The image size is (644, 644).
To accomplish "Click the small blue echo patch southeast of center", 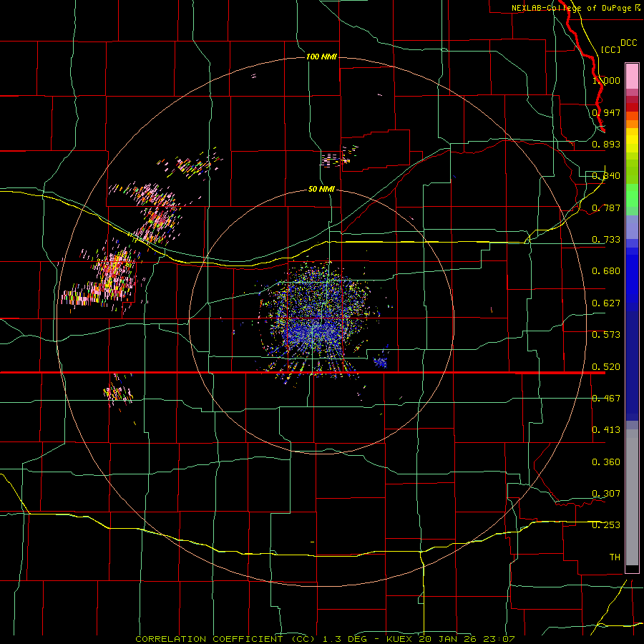I will tap(381, 362).
